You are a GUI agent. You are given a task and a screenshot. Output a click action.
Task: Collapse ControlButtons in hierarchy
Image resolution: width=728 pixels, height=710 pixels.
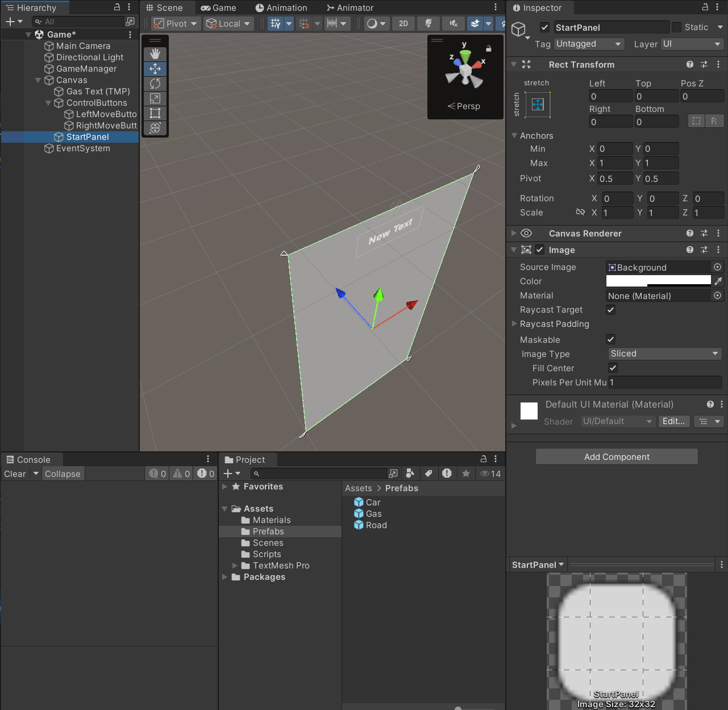pyautogui.click(x=48, y=103)
